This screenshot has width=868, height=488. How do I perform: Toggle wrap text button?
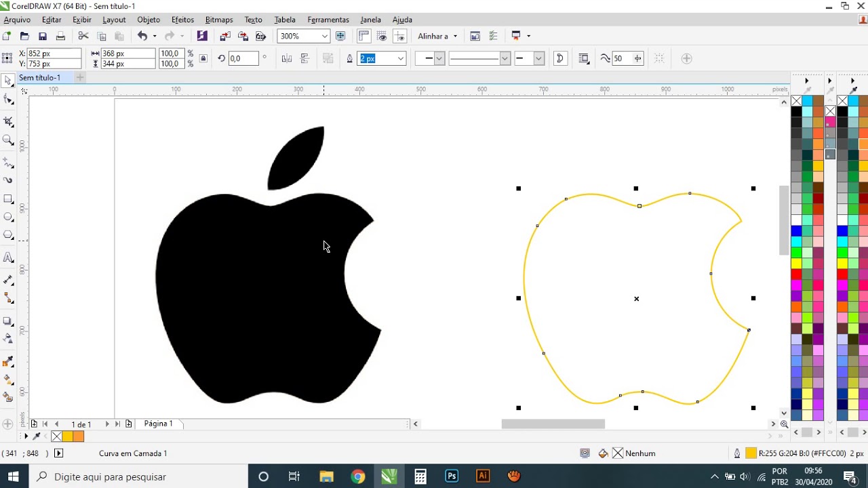584,58
